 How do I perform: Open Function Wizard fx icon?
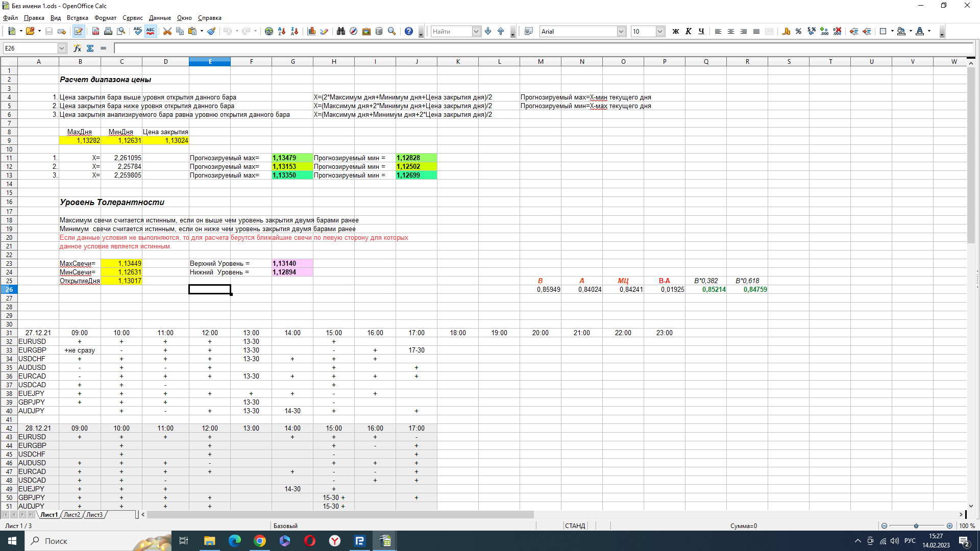(77, 48)
